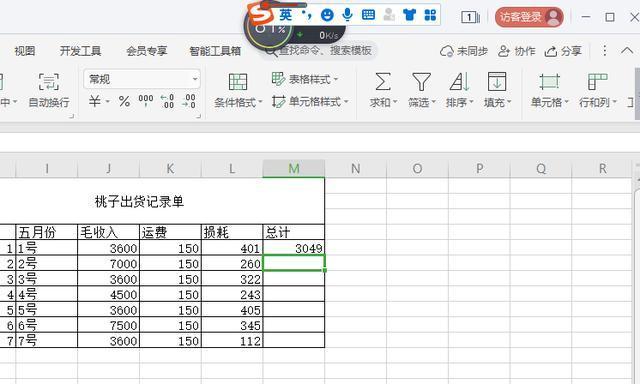This screenshot has width=640, height=384.
Task: Click the 行和列 (Rows and Columns) icon
Action: [x=598, y=82]
